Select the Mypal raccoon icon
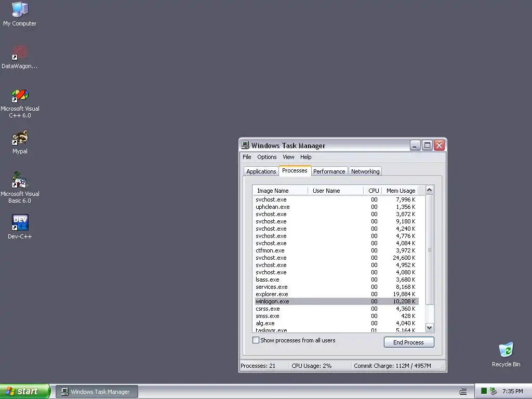 [x=20, y=142]
